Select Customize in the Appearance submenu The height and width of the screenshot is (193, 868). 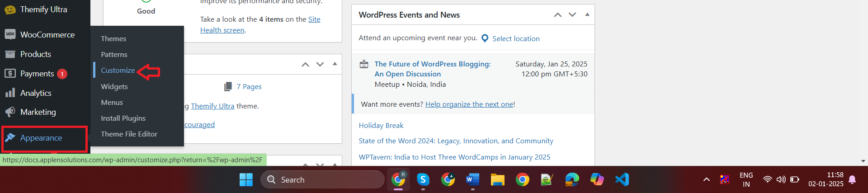pos(118,71)
